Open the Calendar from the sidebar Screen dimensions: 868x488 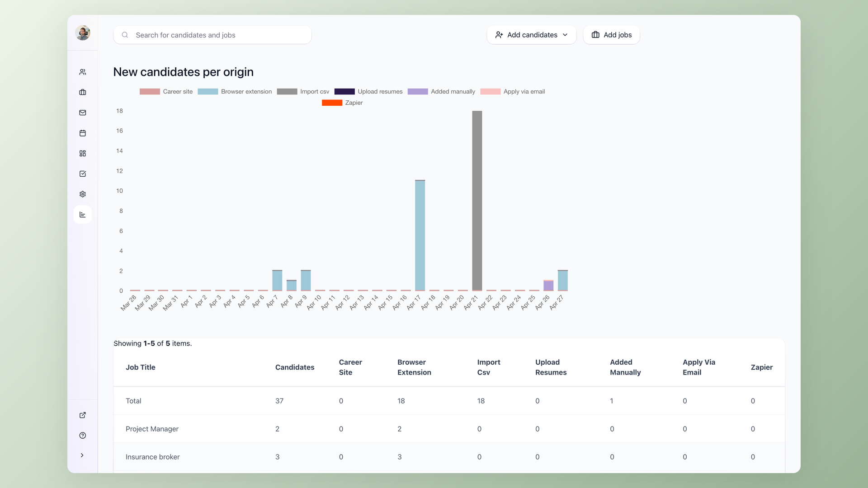82,133
